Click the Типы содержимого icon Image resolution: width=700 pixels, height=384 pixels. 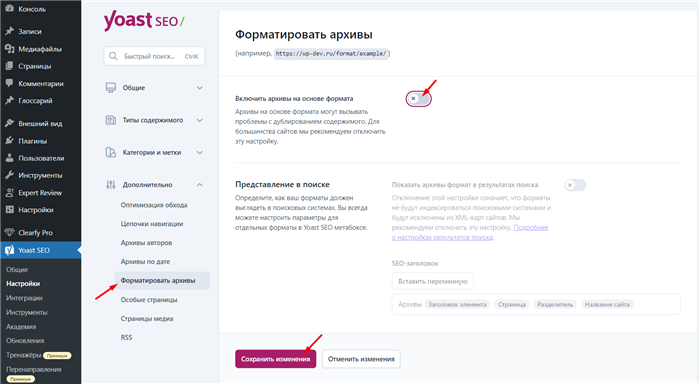coord(111,120)
